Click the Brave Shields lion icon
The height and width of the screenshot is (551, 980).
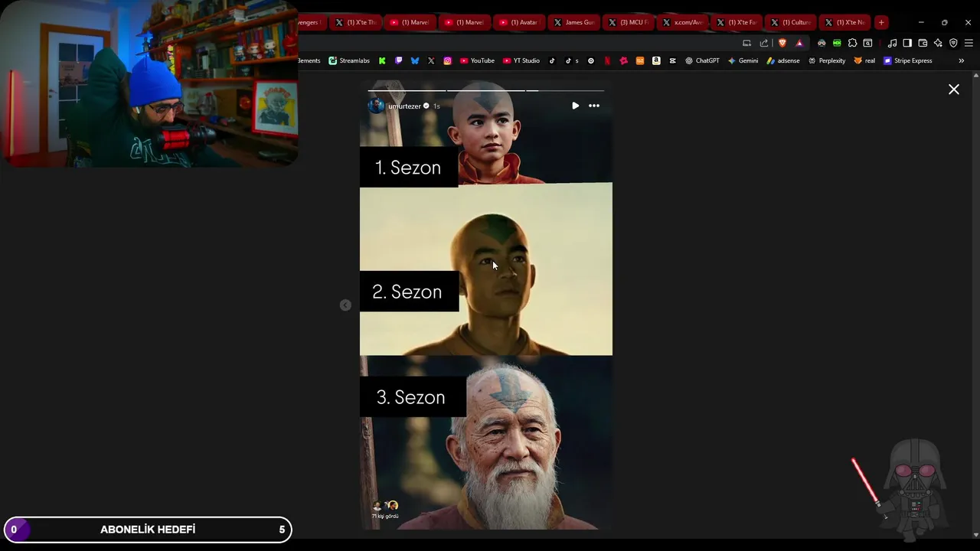pos(782,43)
